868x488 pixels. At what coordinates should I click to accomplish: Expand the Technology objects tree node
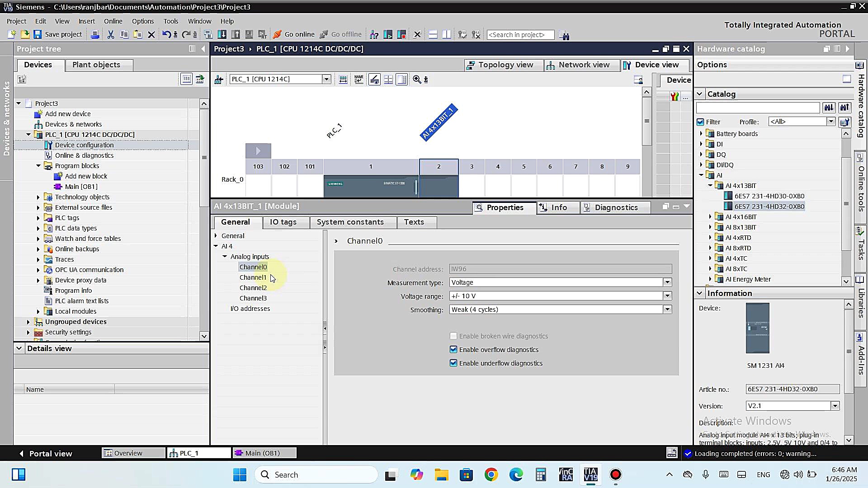click(x=38, y=197)
